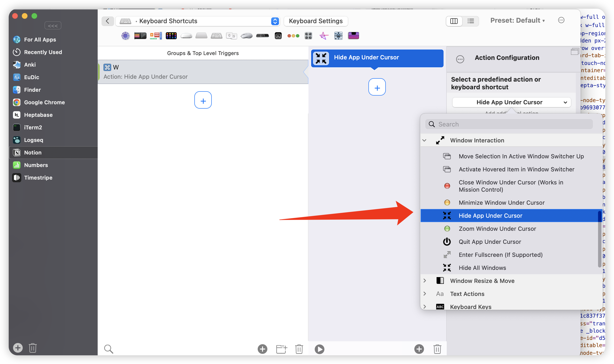Viewport: 614px width, 364px height.
Task: Collapse the Window Interaction category
Action: (424, 140)
